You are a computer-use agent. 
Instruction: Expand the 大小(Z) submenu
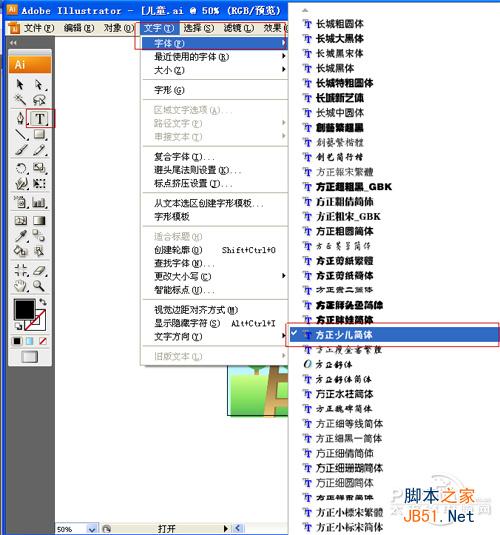tap(214, 70)
